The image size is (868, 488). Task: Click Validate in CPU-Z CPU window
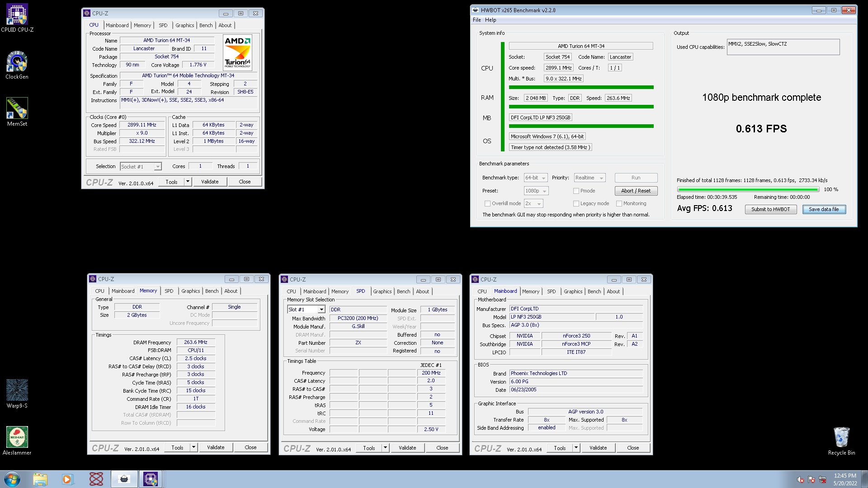point(209,182)
